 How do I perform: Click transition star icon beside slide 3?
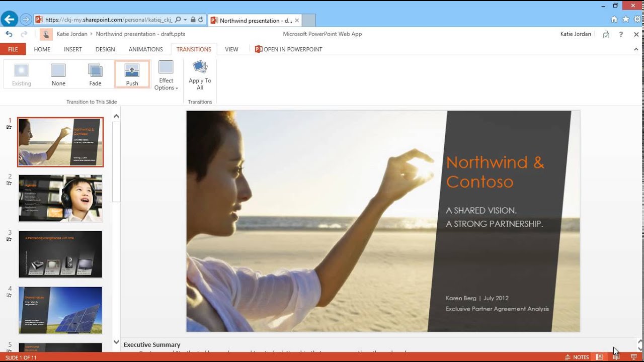tap(9, 239)
